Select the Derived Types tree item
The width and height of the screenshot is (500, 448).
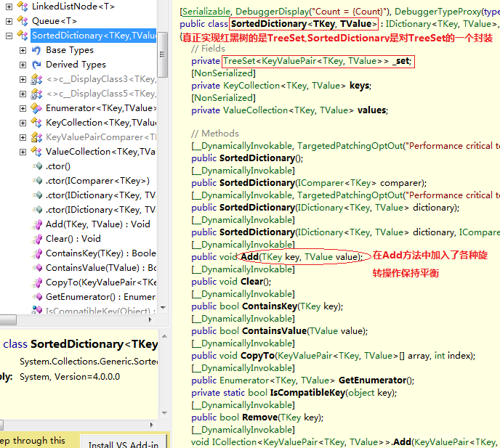click(76, 65)
